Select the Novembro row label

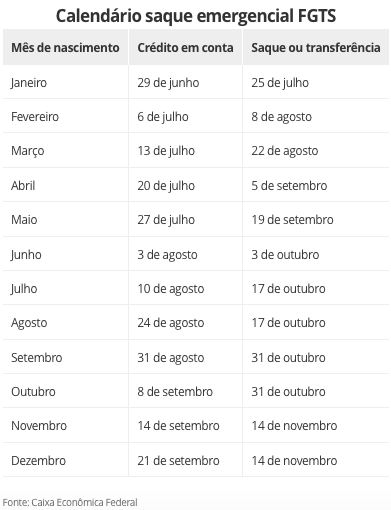coord(39,426)
